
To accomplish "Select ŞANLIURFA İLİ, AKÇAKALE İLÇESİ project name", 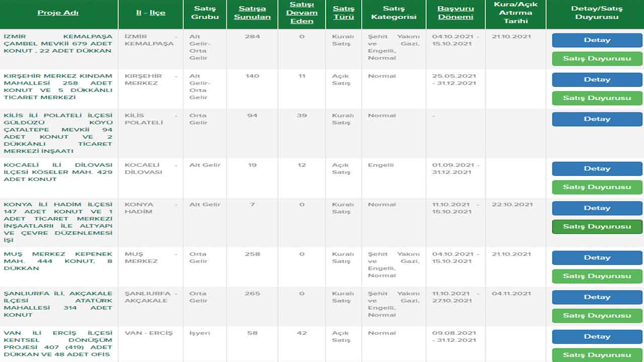I will 58,304.
